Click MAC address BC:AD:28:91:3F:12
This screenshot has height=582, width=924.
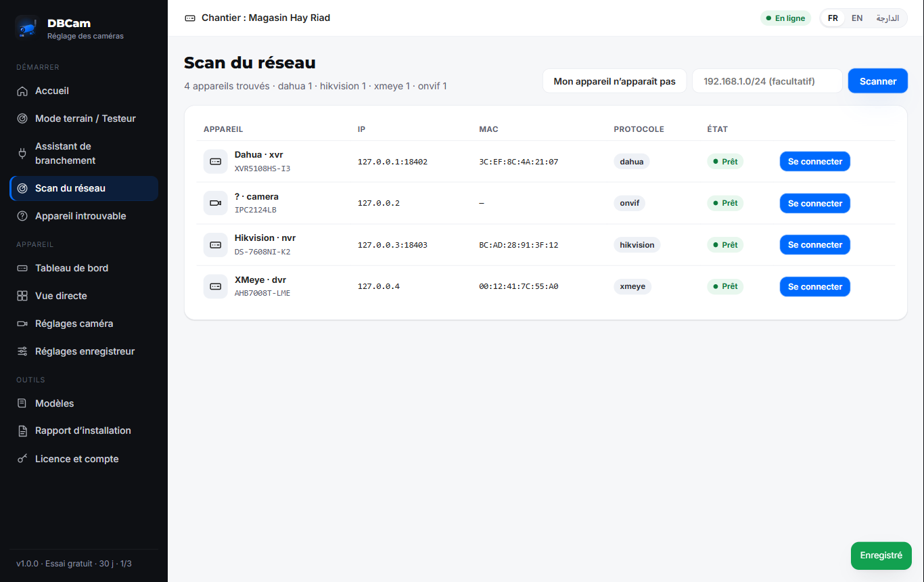click(x=519, y=245)
